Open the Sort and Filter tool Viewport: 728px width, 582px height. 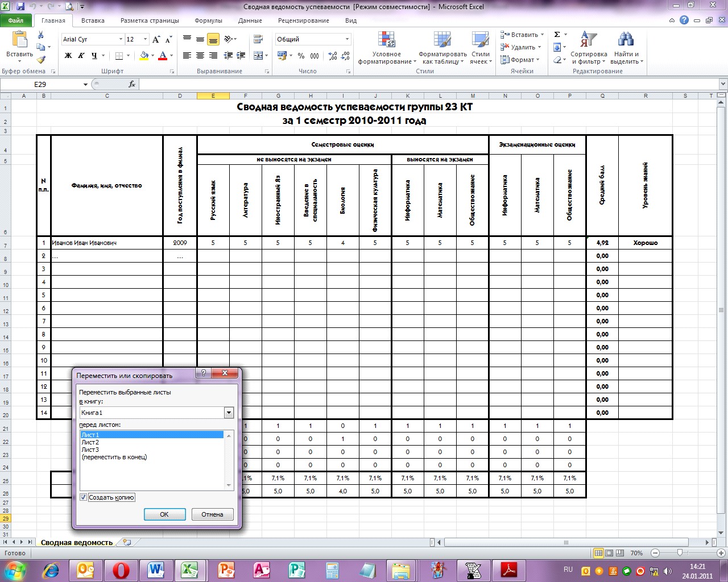click(x=589, y=48)
